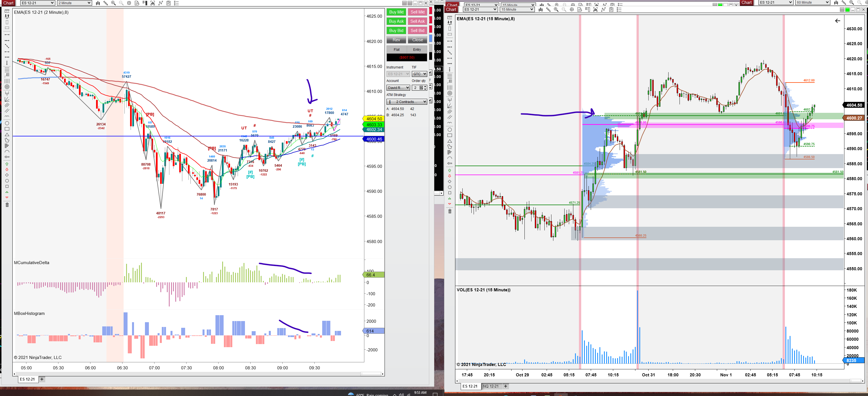Click the Sell Bid button

417,31
